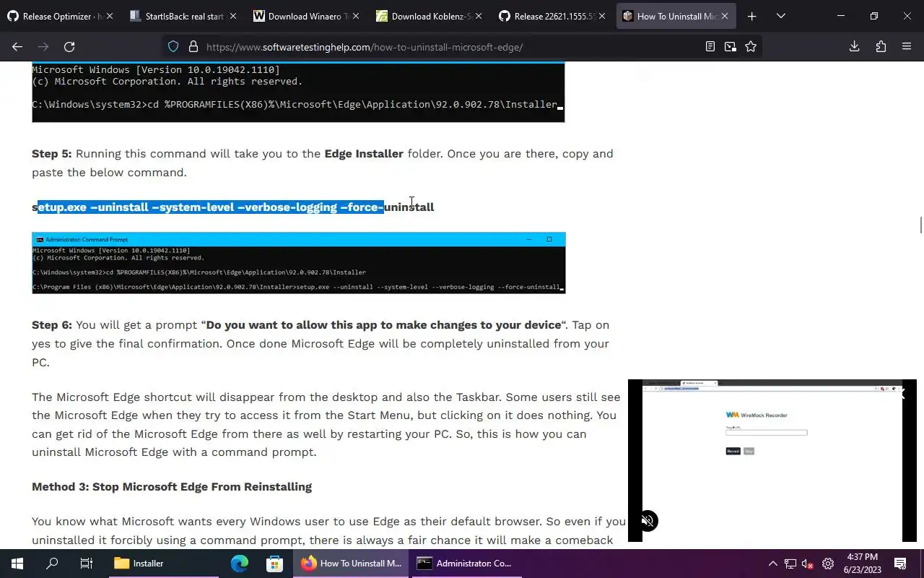This screenshot has width=924, height=578.
Task: Open picture-in-picture icon in address bar
Action: (731, 46)
